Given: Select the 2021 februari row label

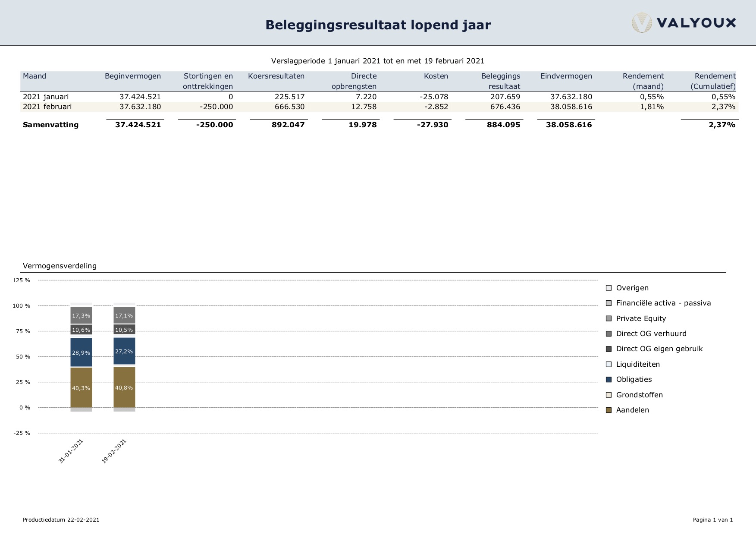Looking at the screenshot, I should coord(47,107).
